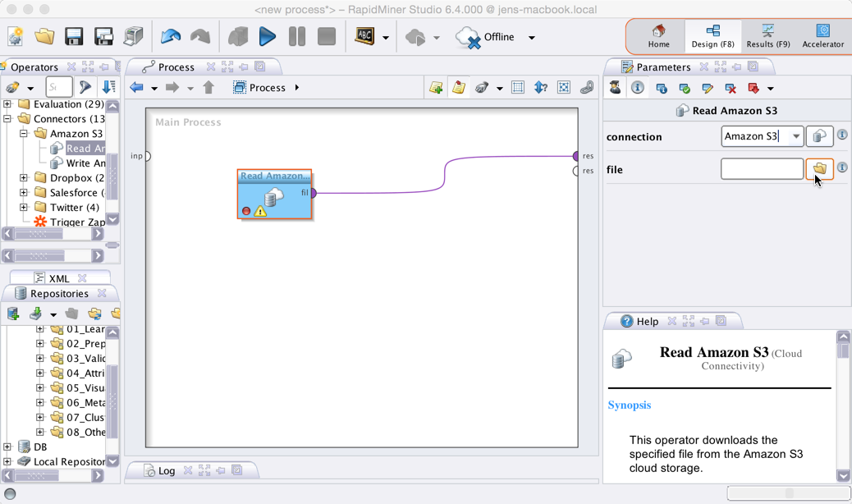Toggle Offline cloud connection status
Viewport: 852px width, 504px height.
pos(484,37)
